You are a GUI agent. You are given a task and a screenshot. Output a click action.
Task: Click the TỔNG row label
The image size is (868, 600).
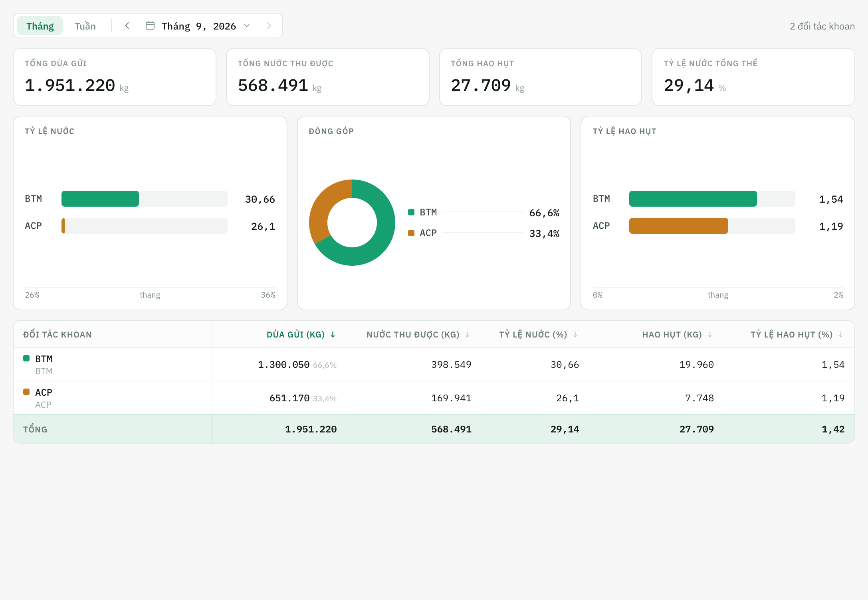pyautogui.click(x=35, y=429)
